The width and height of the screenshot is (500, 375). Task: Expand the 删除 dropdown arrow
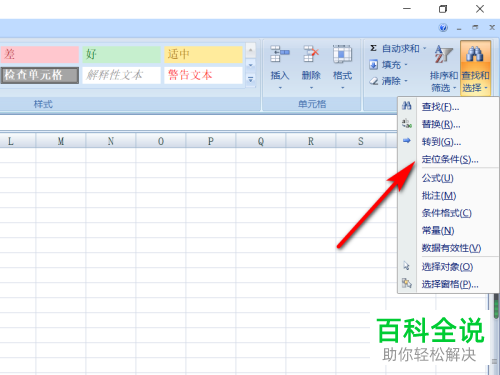click(x=311, y=88)
